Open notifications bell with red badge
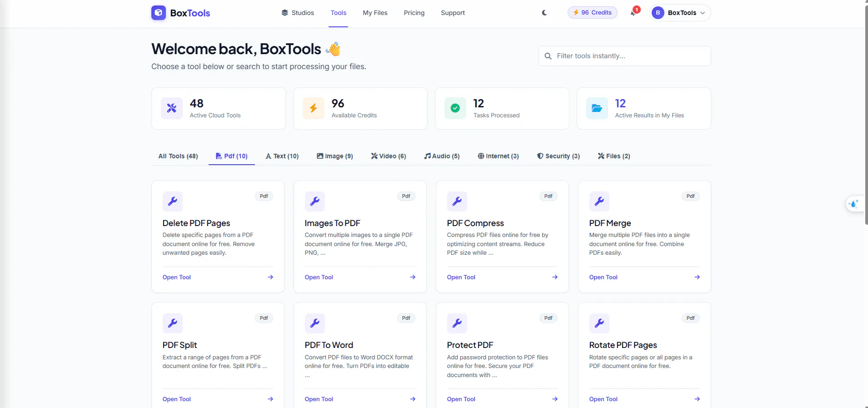 [634, 12]
